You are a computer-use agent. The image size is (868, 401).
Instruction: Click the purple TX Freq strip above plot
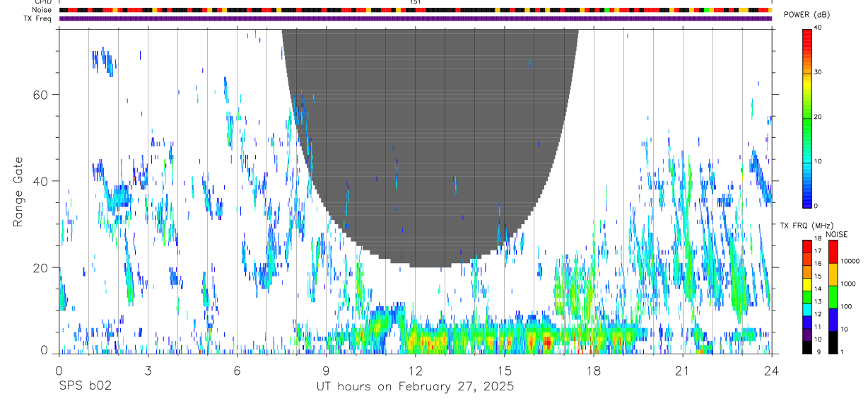point(415,18)
